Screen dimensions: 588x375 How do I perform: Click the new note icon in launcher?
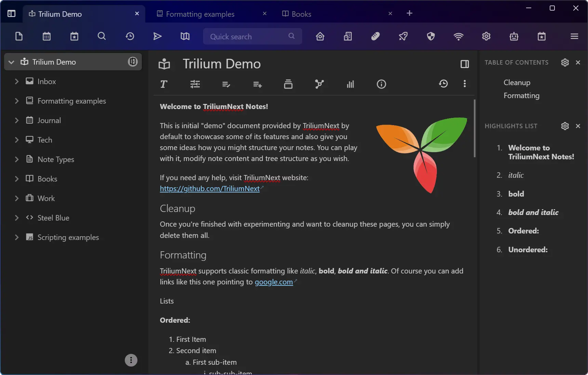pyautogui.click(x=19, y=36)
